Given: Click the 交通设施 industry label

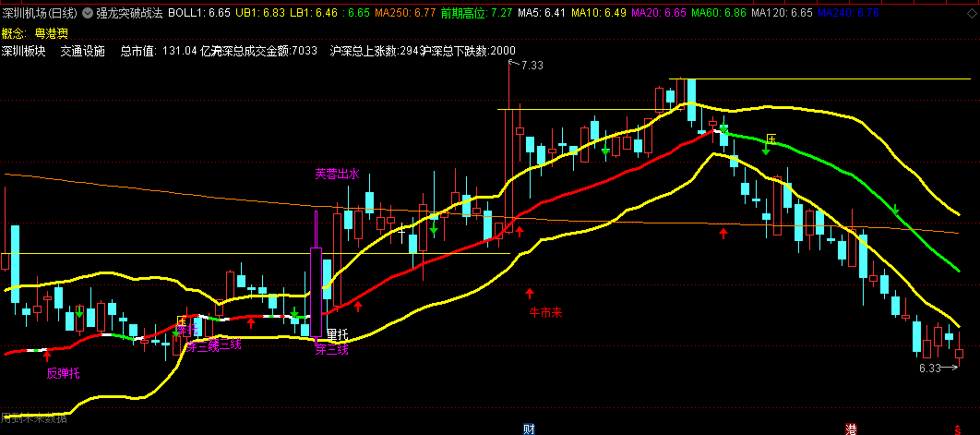Looking at the screenshot, I should click(x=82, y=52).
